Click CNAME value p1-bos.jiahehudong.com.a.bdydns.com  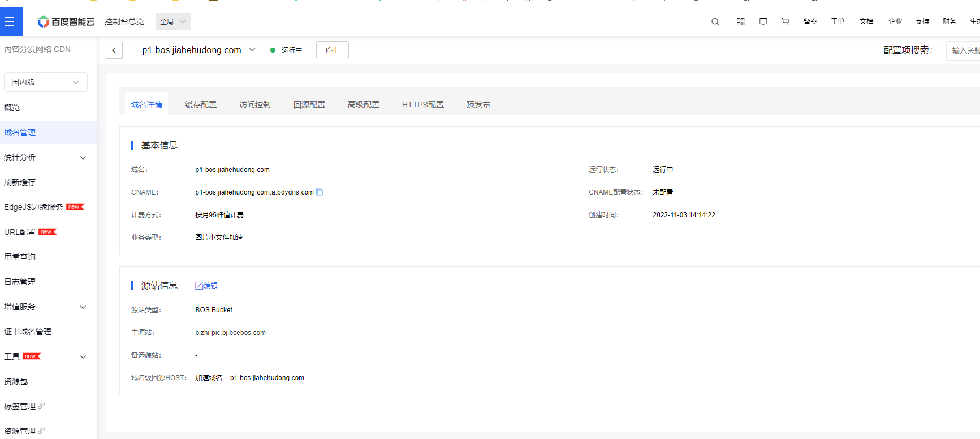[x=254, y=192]
